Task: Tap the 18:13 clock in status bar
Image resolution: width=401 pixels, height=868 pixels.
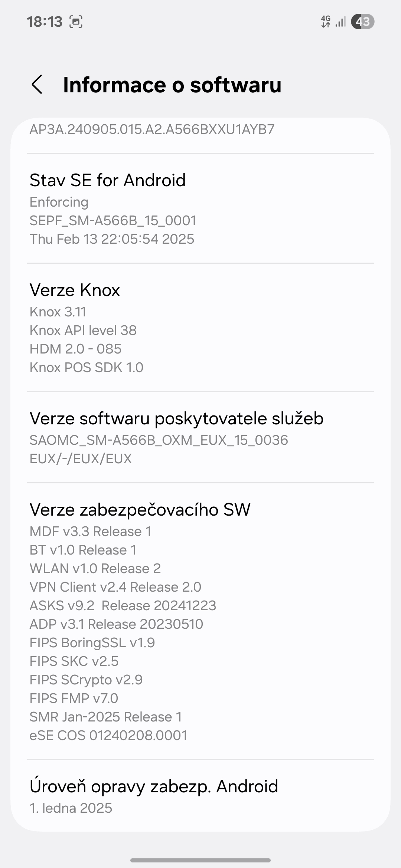Action: pos(45,22)
